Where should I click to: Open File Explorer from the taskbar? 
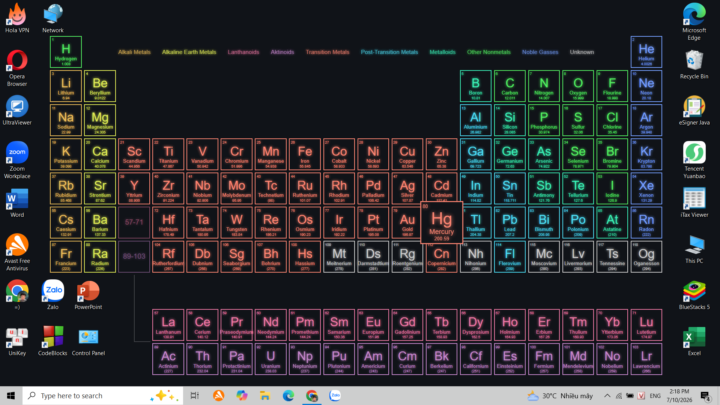265,395
